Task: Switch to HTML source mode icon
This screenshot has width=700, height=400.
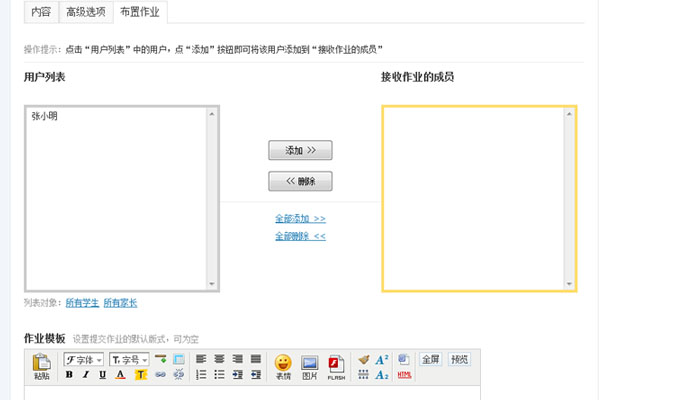Action: coord(404,375)
